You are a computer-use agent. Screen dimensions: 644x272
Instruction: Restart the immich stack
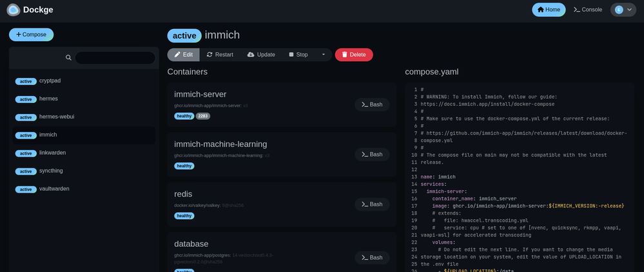tap(220, 55)
